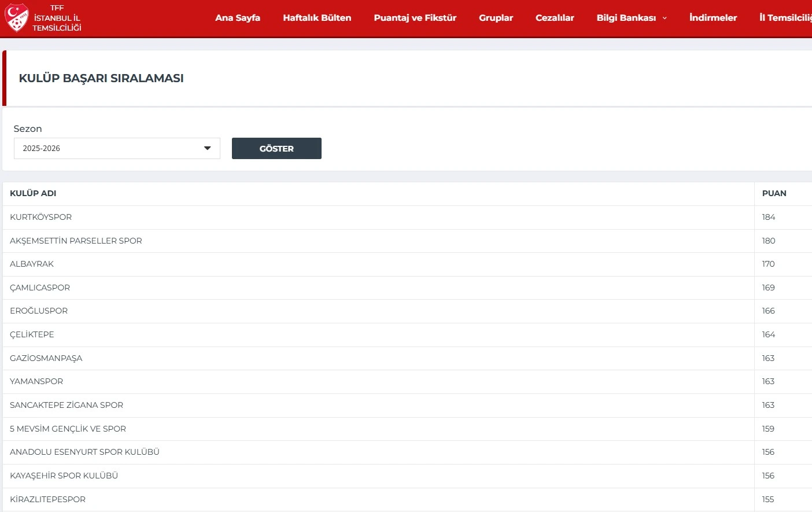Navigate to Gruplar in navbar
This screenshot has height=512, width=812.
click(496, 18)
